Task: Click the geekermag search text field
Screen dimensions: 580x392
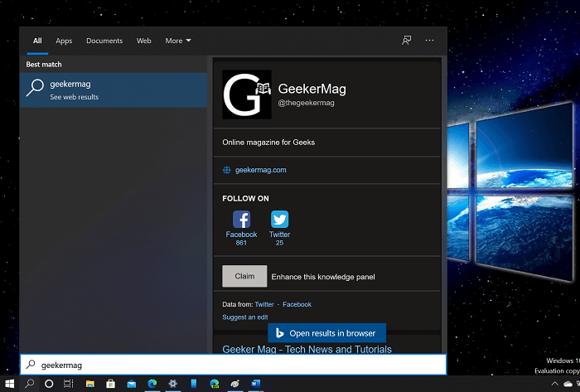Action: pyautogui.click(x=234, y=365)
